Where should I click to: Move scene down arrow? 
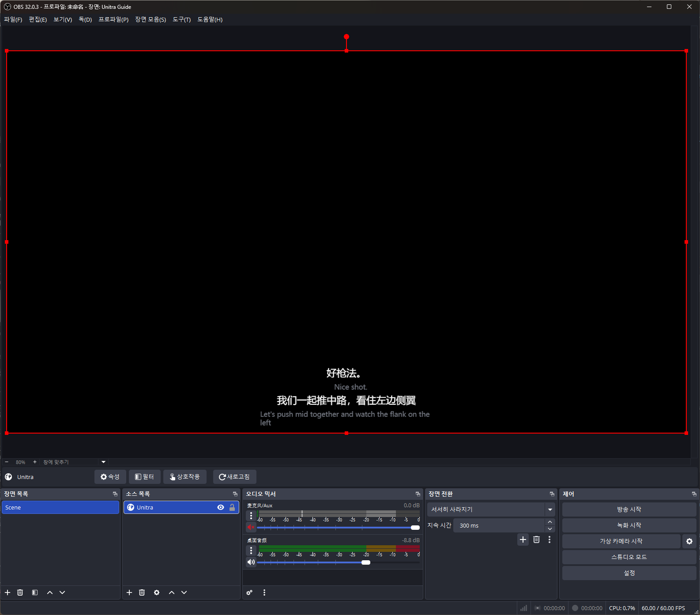click(62, 592)
